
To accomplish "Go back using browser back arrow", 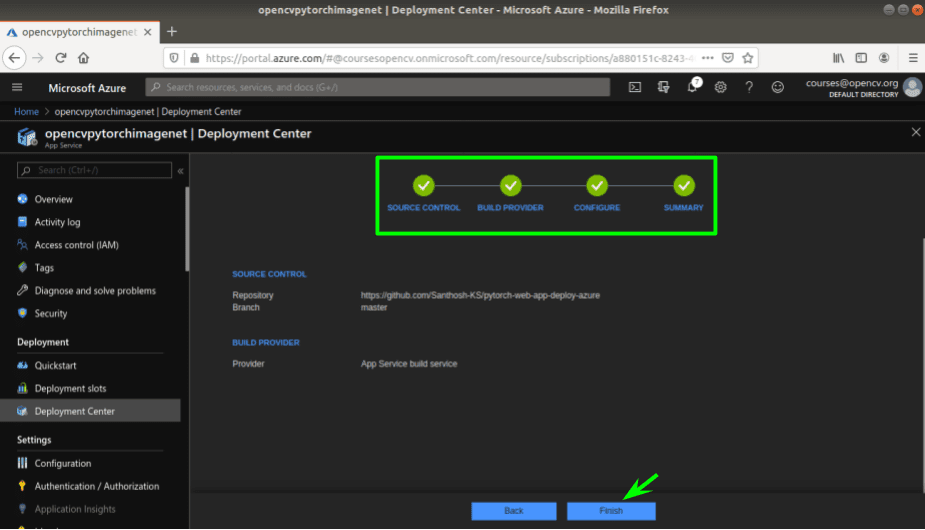I will 14,58.
